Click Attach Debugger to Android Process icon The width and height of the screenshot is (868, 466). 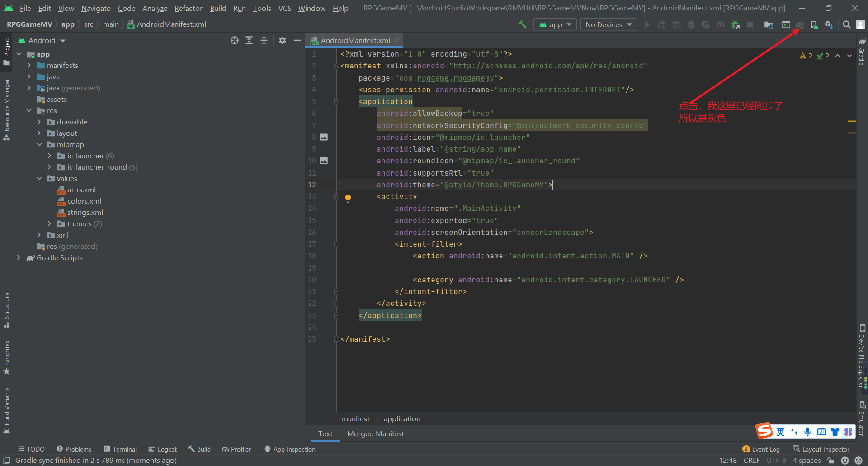click(x=736, y=24)
